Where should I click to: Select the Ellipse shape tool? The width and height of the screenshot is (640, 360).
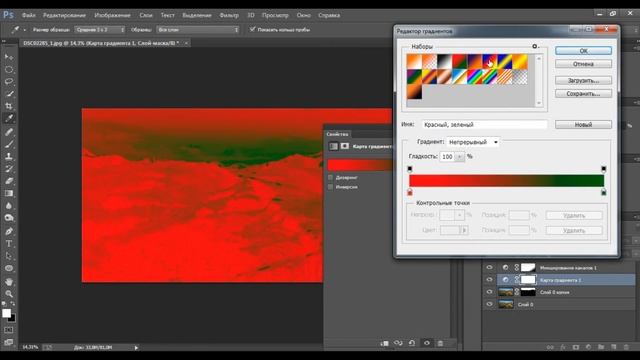tap(9, 269)
